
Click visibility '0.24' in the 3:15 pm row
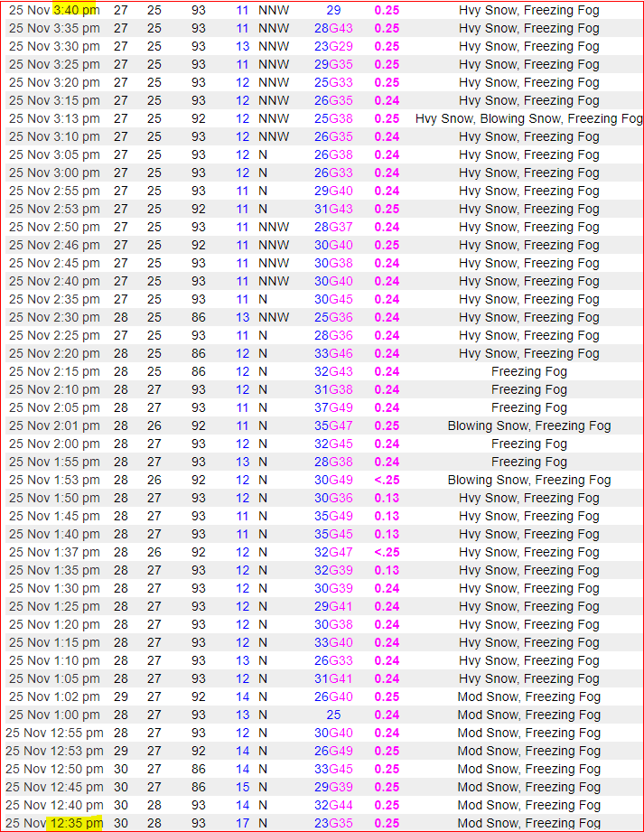387,100
